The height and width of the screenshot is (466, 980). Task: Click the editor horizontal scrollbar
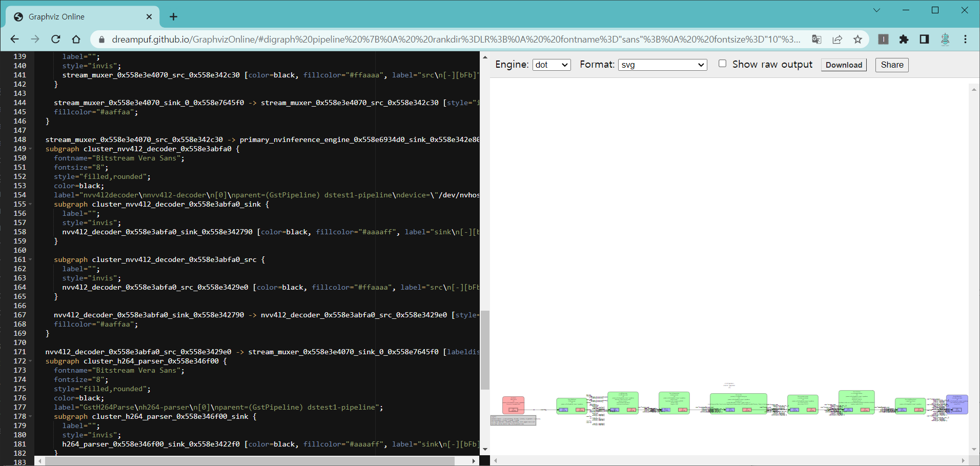tap(256, 461)
